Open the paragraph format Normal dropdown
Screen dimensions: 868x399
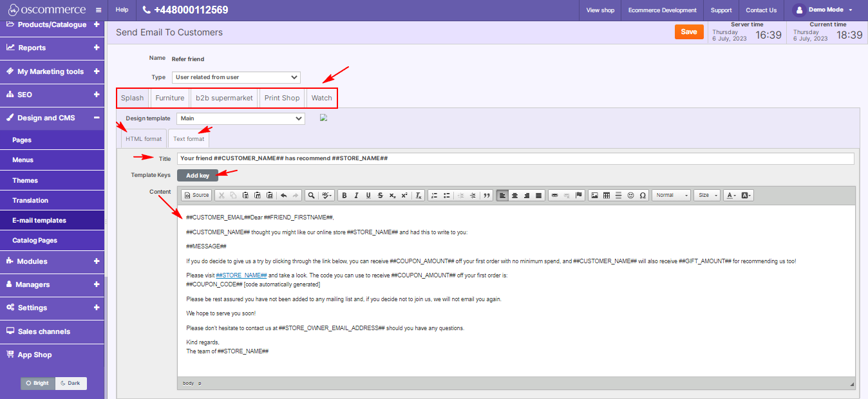coord(671,195)
